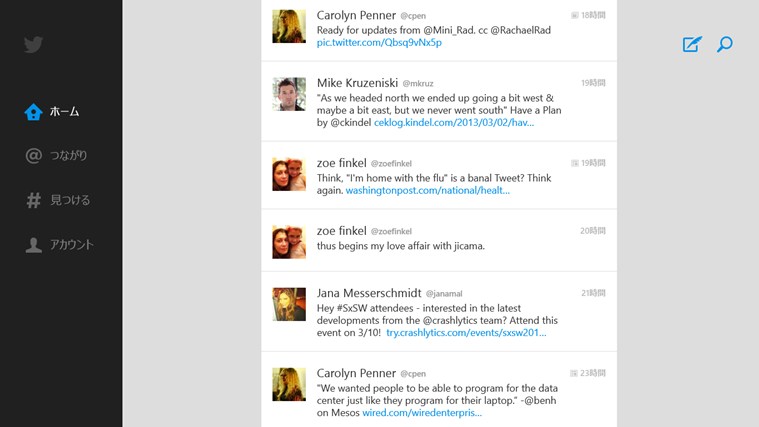Open the つながり menu item
This screenshot has height=427, width=759.
click(x=68, y=156)
